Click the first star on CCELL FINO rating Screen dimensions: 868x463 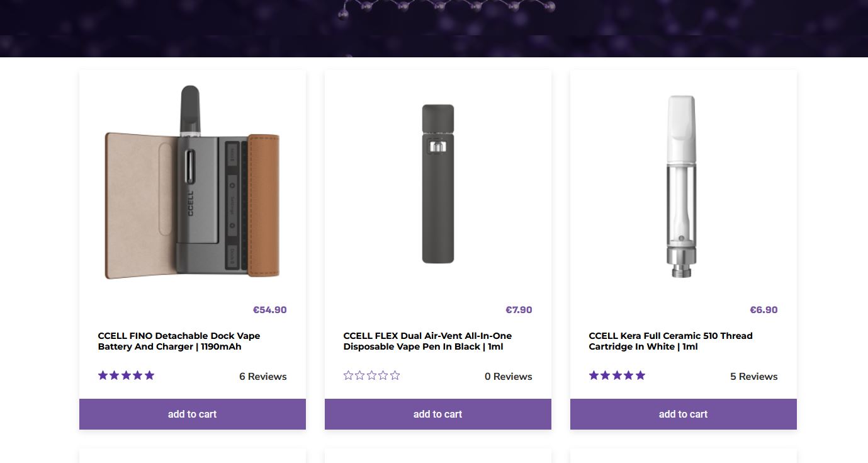pos(103,375)
